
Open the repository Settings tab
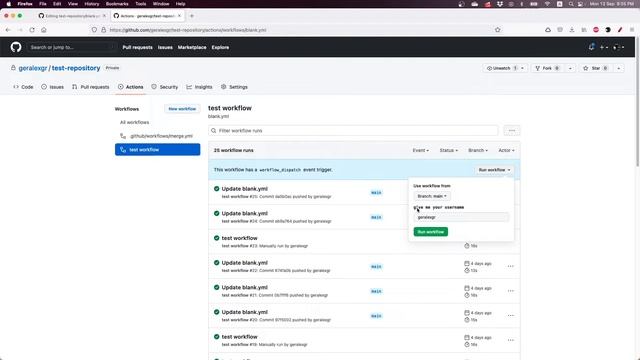pyautogui.click(x=234, y=87)
